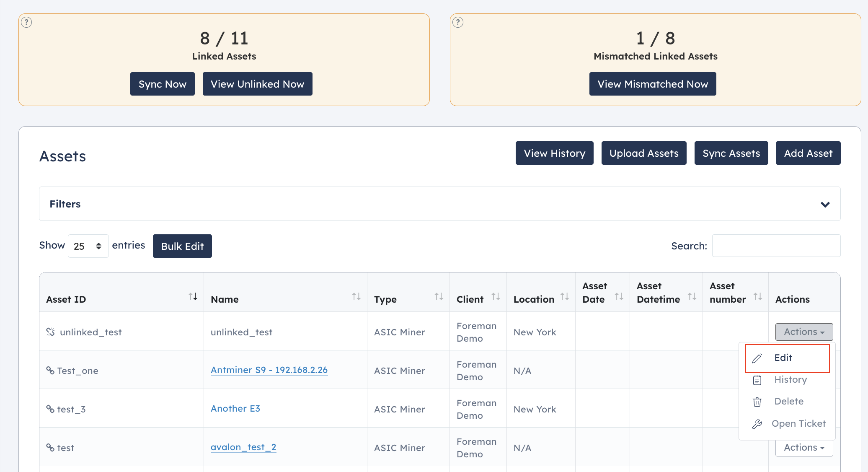Click help icon on Mismatched Linked Assets card
This screenshot has height=472, width=868.
(x=458, y=22)
